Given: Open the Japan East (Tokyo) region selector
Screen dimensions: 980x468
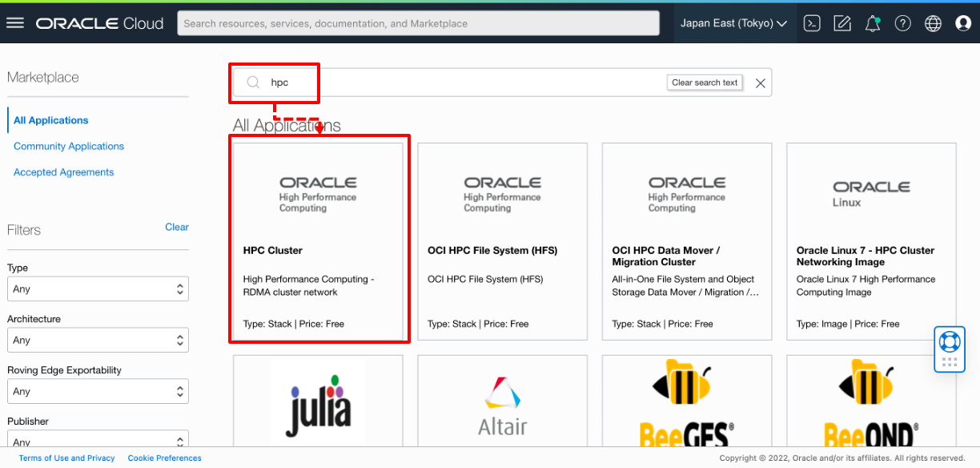Looking at the screenshot, I should (x=733, y=23).
